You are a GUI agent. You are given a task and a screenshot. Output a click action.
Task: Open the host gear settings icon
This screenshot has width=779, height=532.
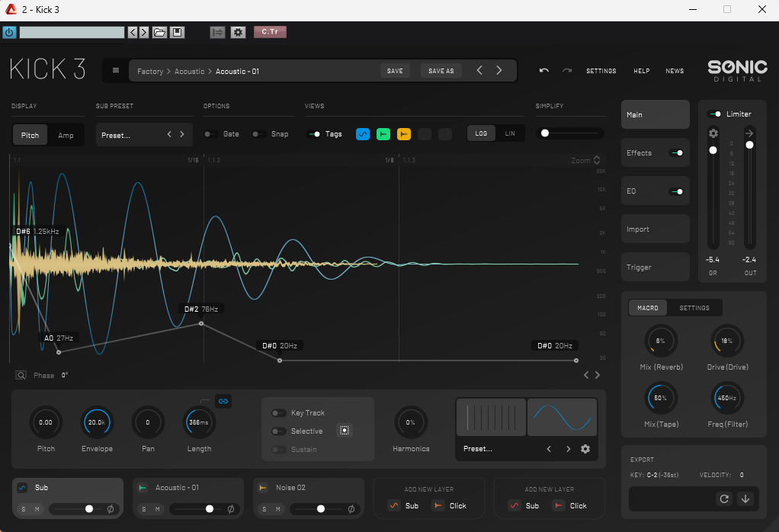[239, 32]
